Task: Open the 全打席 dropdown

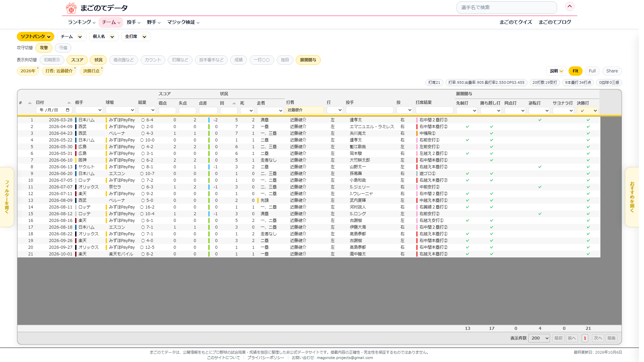Action: tap(136, 37)
